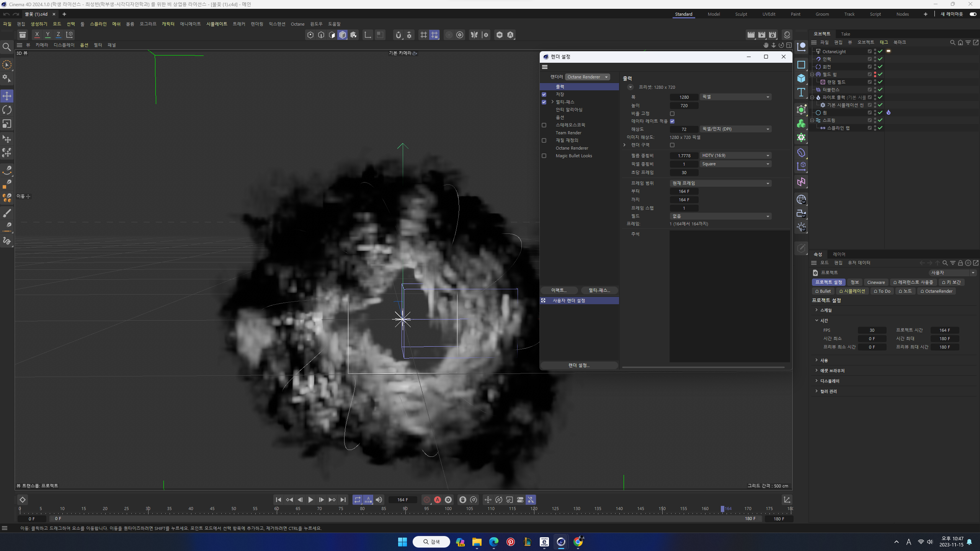Select the Rotate tool in left toolbar
This screenshot has height=551, width=980.
click(7, 110)
